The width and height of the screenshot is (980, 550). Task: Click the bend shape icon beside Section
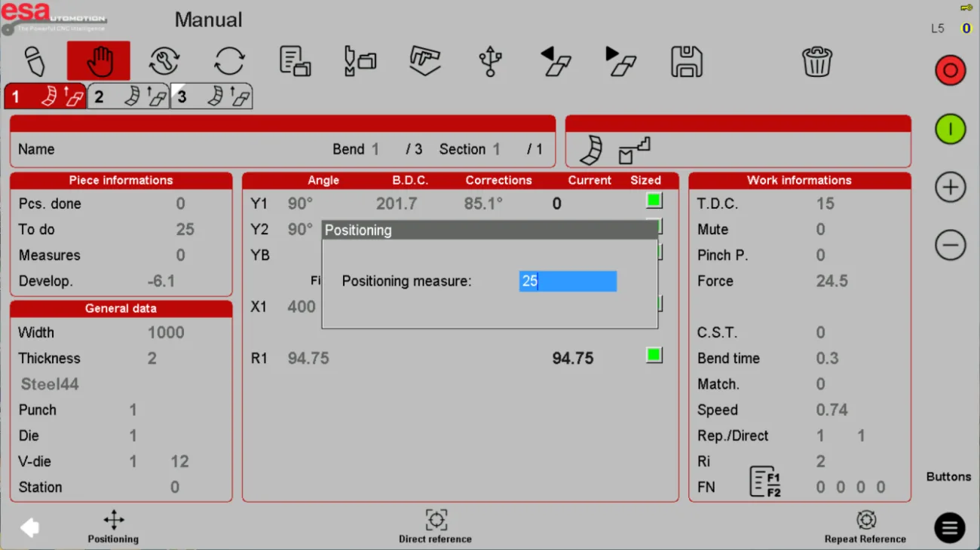coord(591,150)
